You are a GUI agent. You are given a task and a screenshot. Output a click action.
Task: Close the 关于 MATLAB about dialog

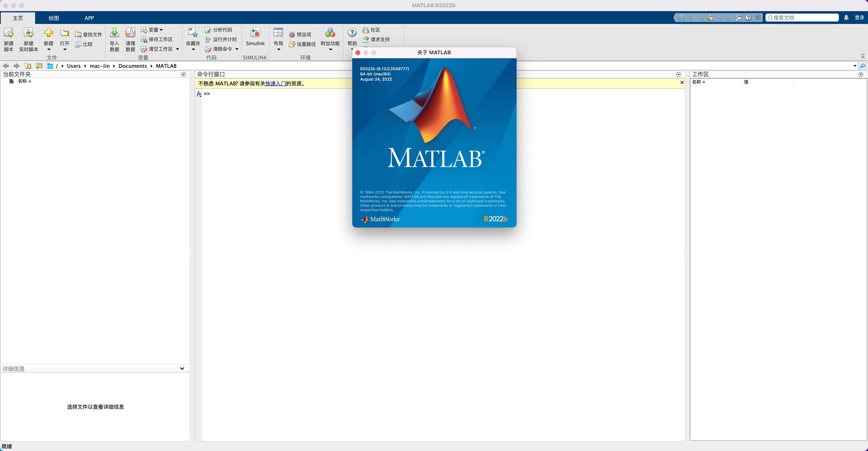click(x=358, y=53)
